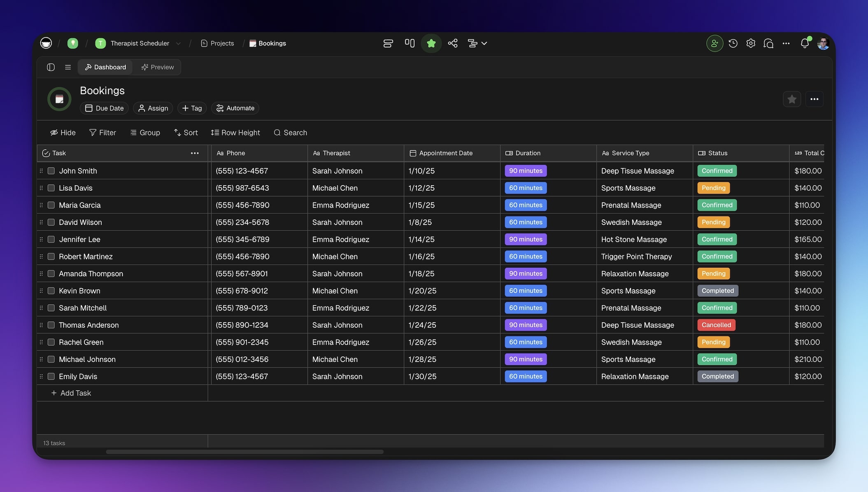
Task: Click the green star favorite icon in top toolbar
Action: pos(431,43)
